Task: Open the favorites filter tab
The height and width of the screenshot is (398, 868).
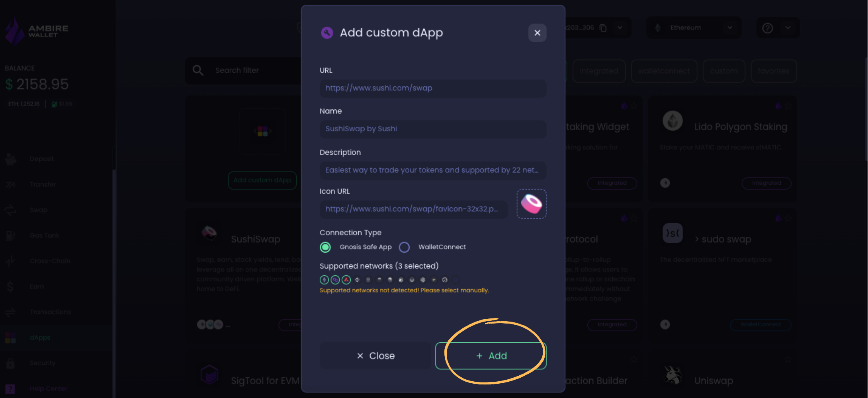Action: 774,71
